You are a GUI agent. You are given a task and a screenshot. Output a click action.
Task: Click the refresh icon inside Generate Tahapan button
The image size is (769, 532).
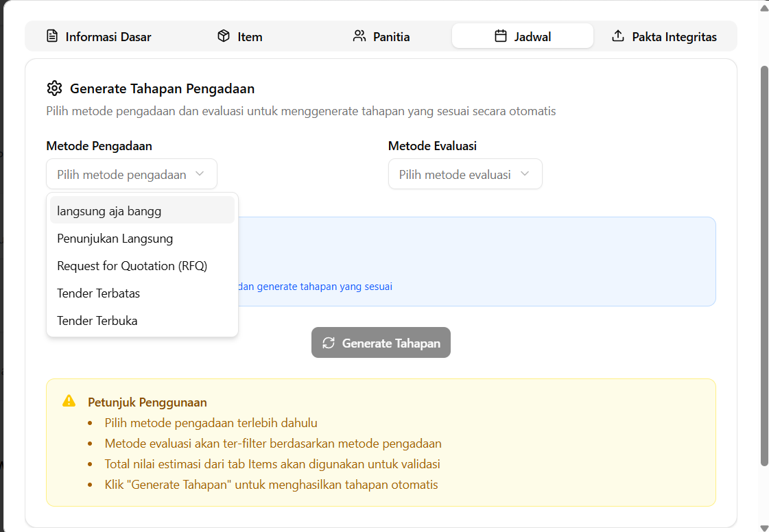point(328,342)
